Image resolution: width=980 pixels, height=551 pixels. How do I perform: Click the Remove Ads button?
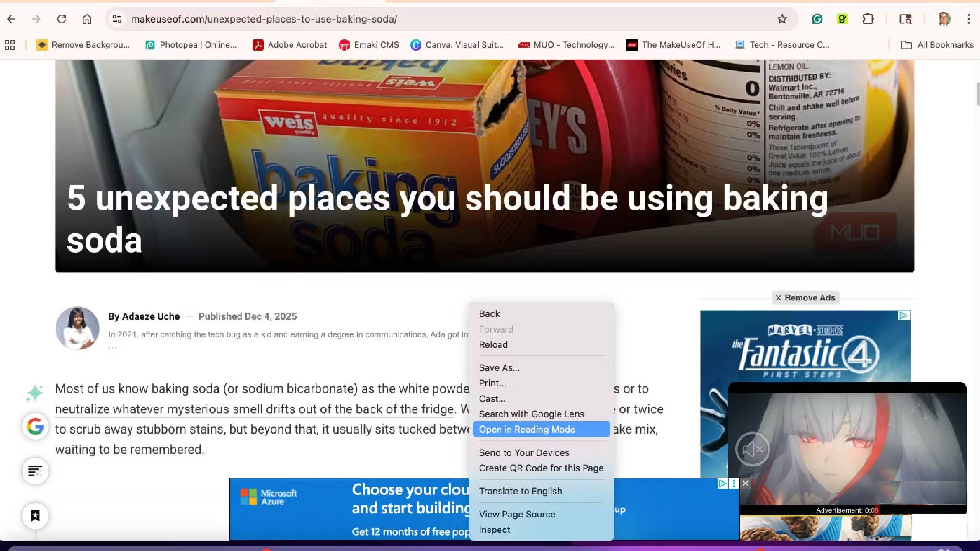coord(805,298)
